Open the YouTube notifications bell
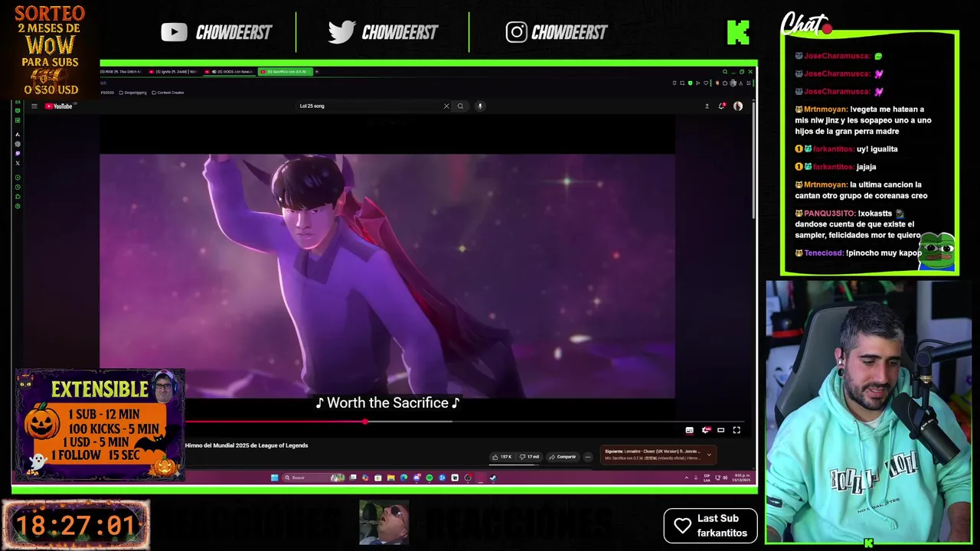 pos(722,106)
